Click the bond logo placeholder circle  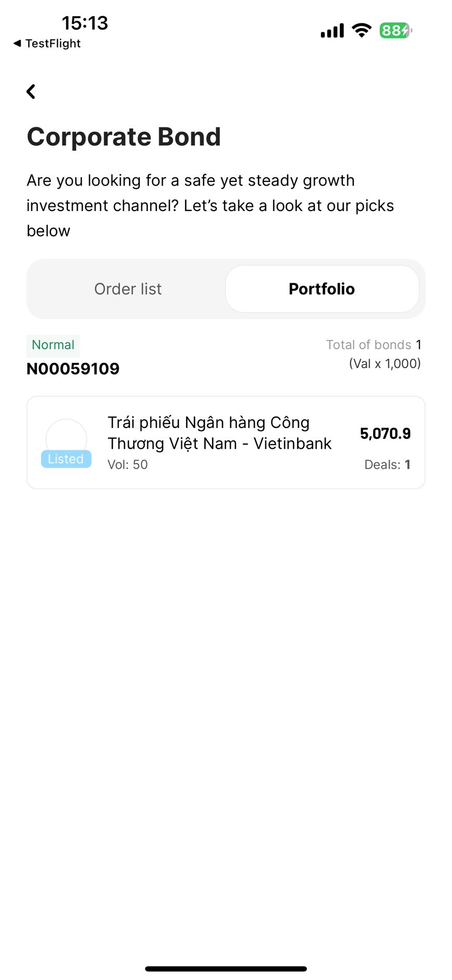(x=66, y=436)
